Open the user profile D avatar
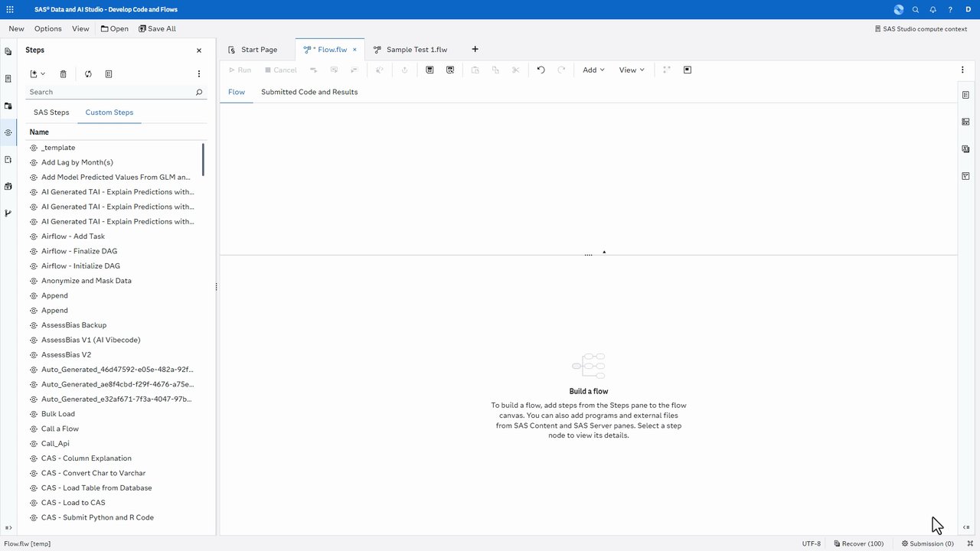 click(969, 10)
